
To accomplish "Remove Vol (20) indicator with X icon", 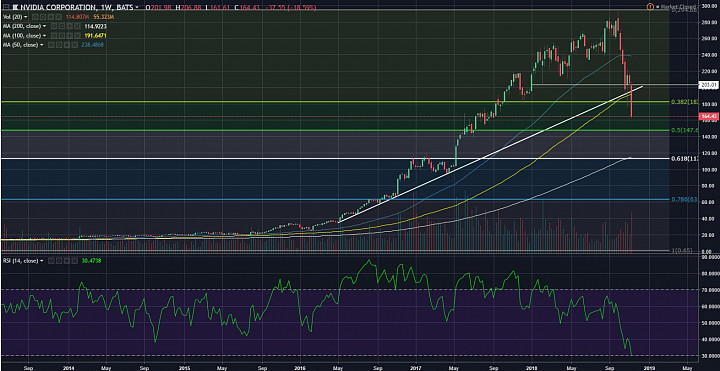I will tap(58, 17).
